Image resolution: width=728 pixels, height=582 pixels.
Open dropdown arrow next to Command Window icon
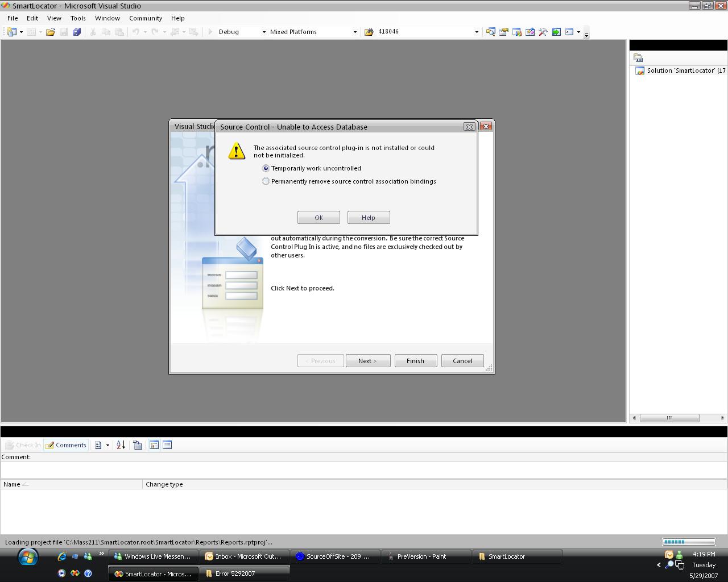click(578, 32)
